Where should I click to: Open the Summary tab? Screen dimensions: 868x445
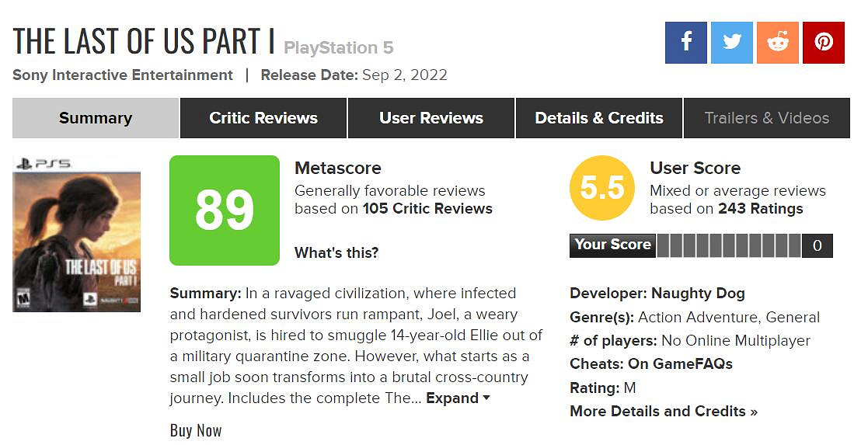click(x=96, y=118)
